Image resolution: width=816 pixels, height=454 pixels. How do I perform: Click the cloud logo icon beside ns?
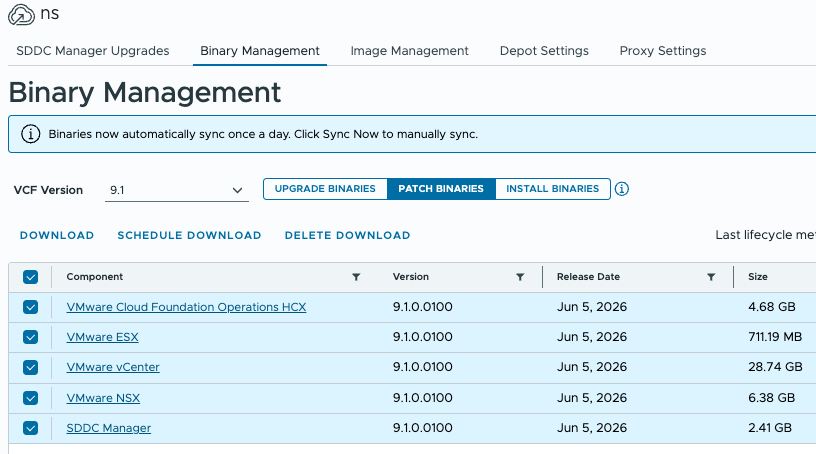21,15
